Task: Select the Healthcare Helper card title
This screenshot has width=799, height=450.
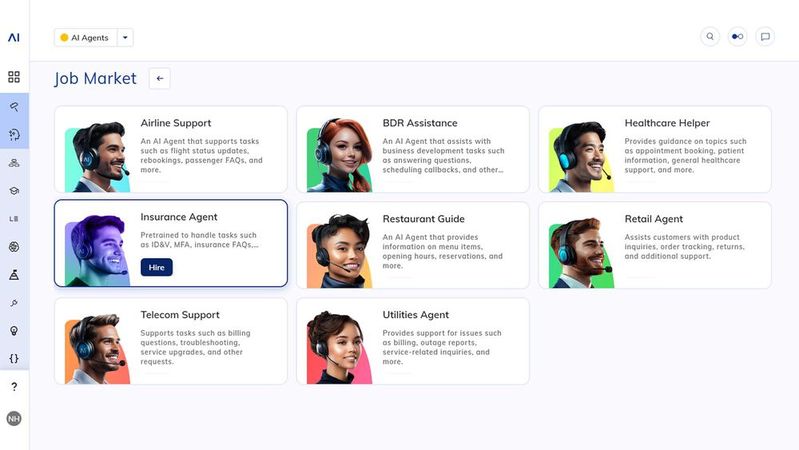Action: coord(667,123)
